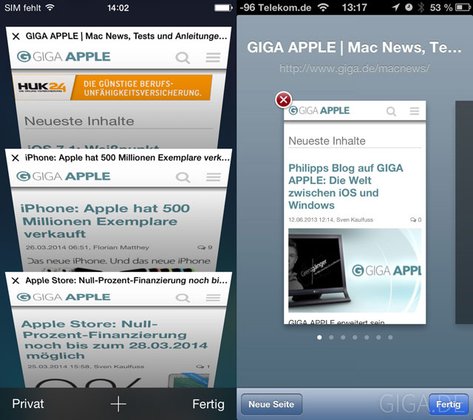The height and width of the screenshot is (420, 473).
Task: Tap comment count 9 on iPhone article
Action: pyautogui.click(x=205, y=247)
